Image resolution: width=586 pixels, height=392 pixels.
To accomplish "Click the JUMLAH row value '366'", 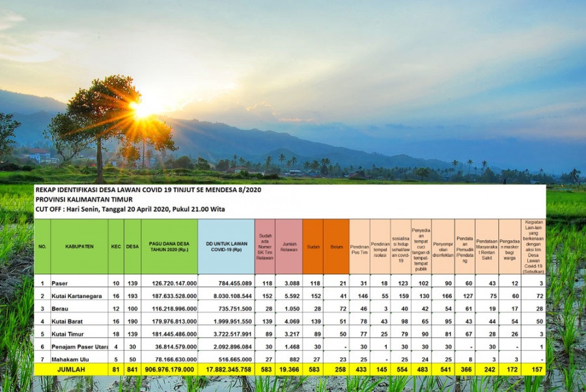I will pos(467,369).
